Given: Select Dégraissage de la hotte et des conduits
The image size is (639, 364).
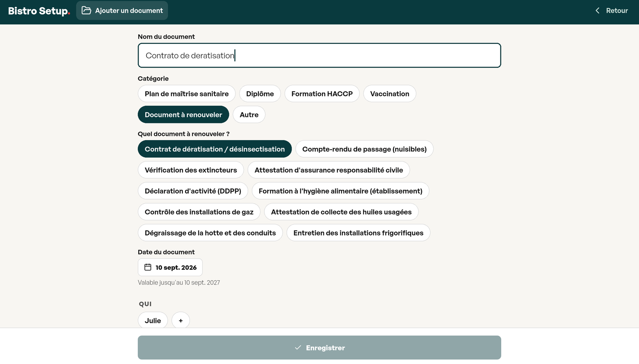Looking at the screenshot, I should tap(210, 233).
